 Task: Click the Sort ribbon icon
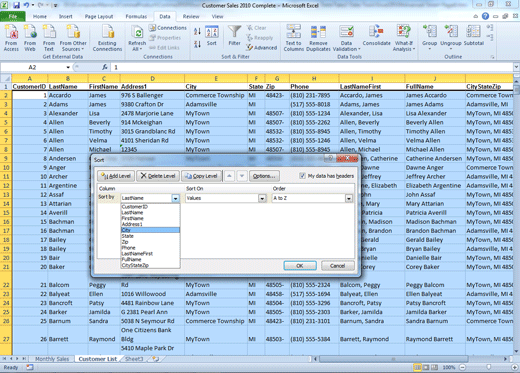pyautogui.click(x=212, y=36)
